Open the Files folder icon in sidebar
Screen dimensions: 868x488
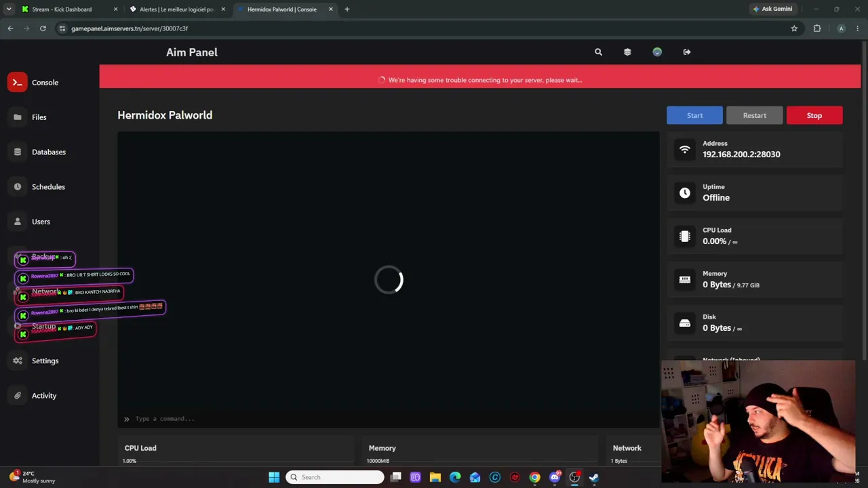click(x=18, y=117)
